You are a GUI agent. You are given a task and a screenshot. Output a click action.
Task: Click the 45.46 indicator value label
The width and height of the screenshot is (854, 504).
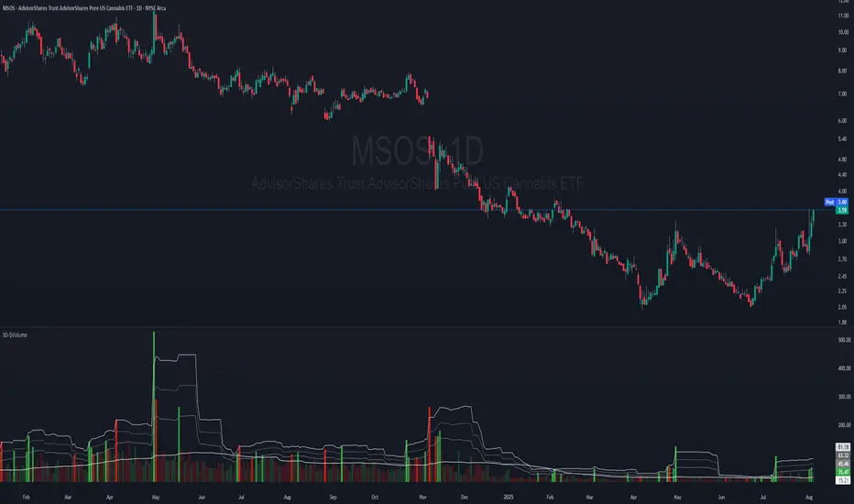click(x=843, y=464)
